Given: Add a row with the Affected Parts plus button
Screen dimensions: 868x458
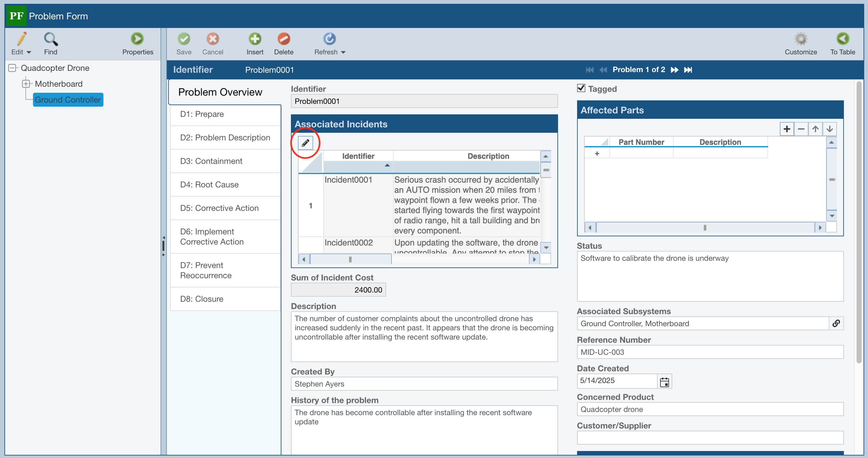Looking at the screenshot, I should (x=786, y=129).
